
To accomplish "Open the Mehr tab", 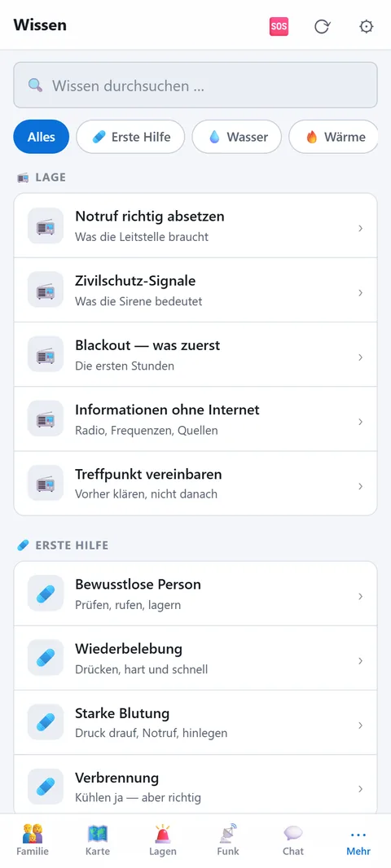I will 358,842.
